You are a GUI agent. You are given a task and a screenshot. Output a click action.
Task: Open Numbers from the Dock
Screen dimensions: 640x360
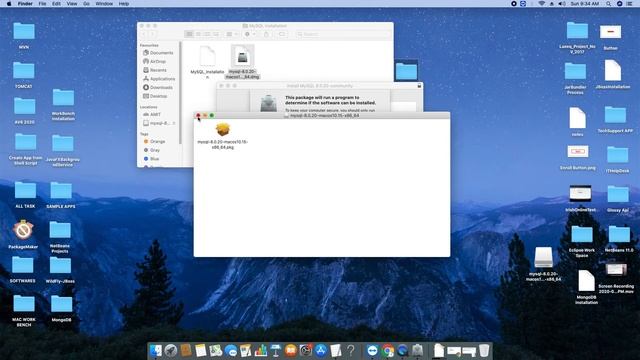(x=260, y=350)
